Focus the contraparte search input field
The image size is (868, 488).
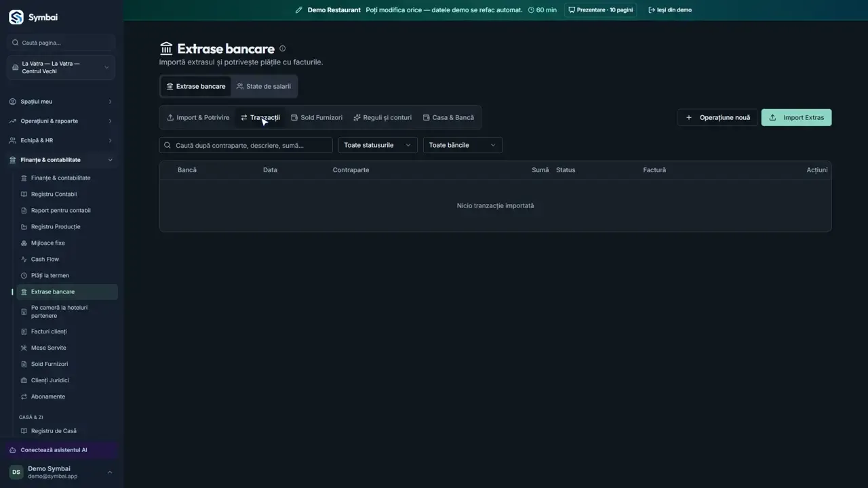click(245, 145)
